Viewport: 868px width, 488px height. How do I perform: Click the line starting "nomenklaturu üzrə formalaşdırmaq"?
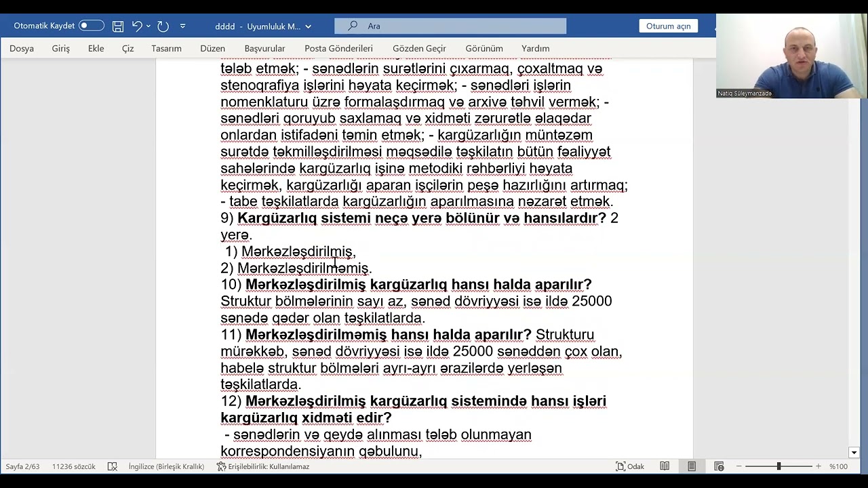[414, 102]
